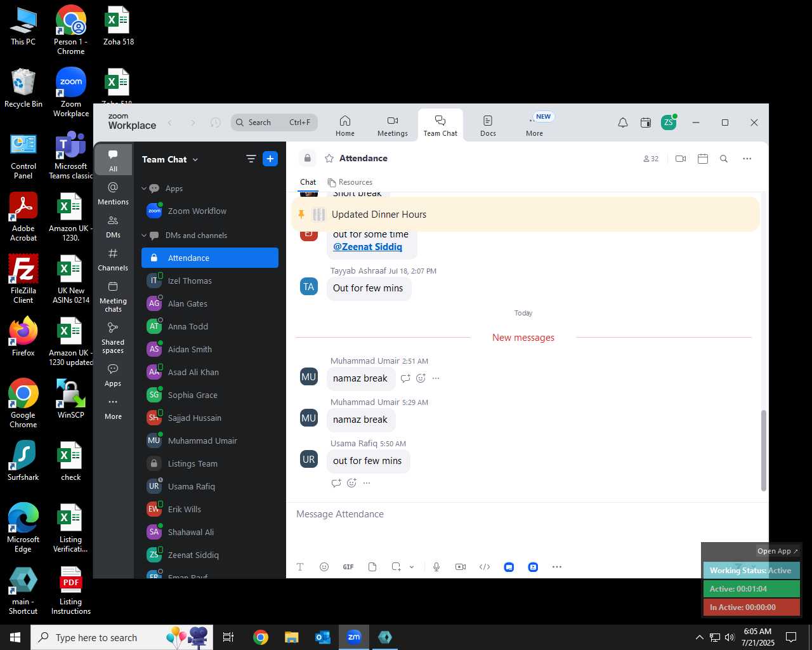Open the Resources tab in Attendance
Screen dimensions: 812x650
click(350, 182)
